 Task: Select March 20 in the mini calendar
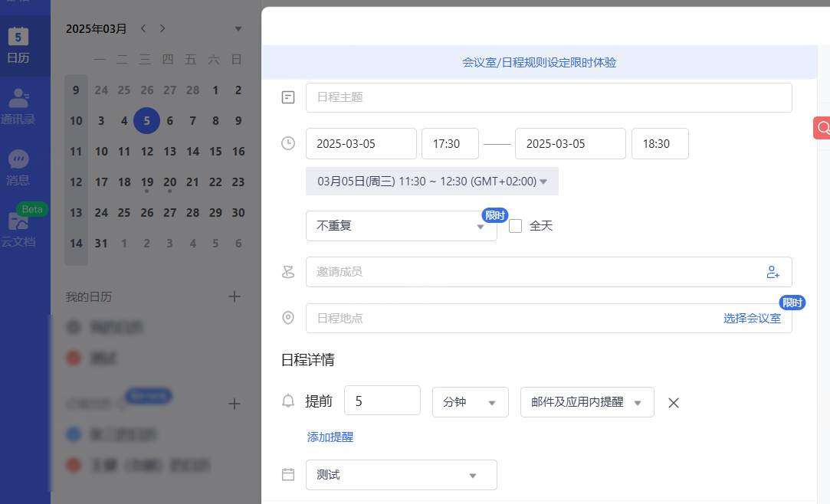click(169, 182)
